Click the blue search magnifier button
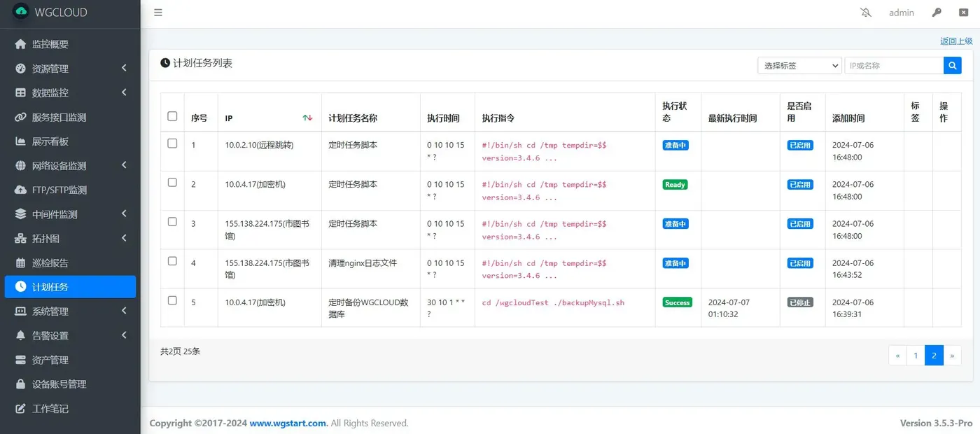This screenshot has width=980, height=434. 953,65
